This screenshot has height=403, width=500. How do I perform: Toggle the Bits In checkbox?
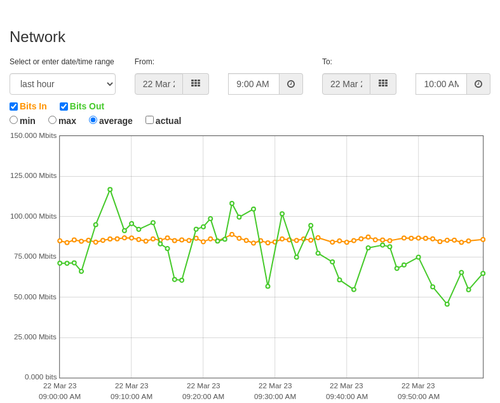14,106
